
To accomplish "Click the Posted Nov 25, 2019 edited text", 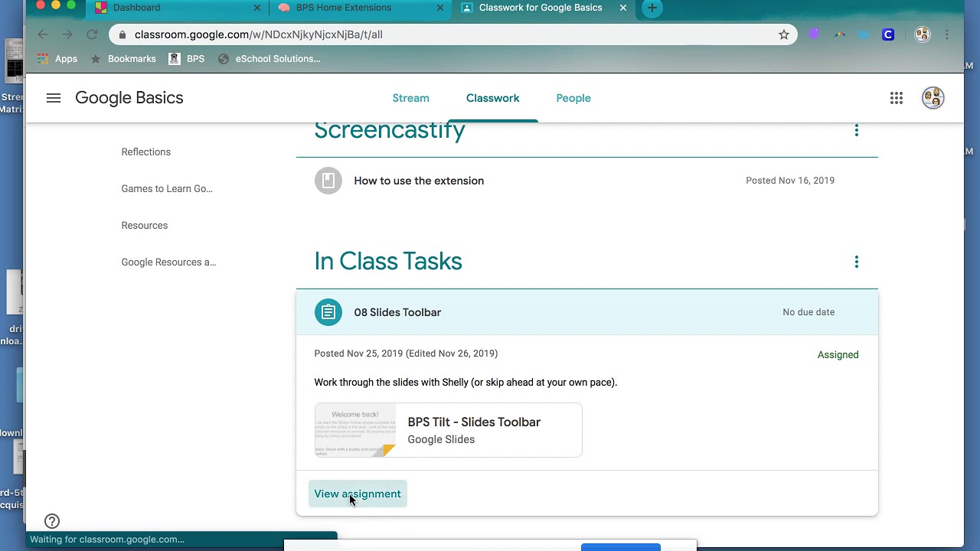I will (406, 354).
